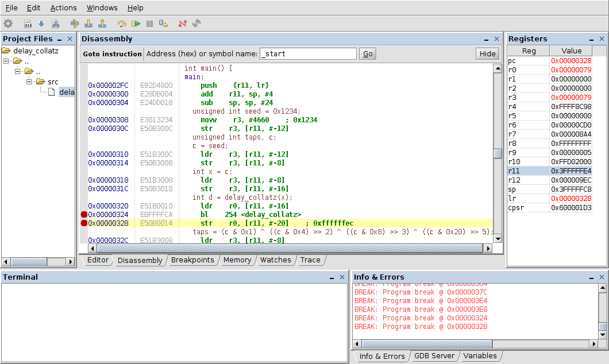Minimize the Terminal panel
Image resolution: width=609 pixels, height=364 pixels.
pyautogui.click(x=332, y=277)
